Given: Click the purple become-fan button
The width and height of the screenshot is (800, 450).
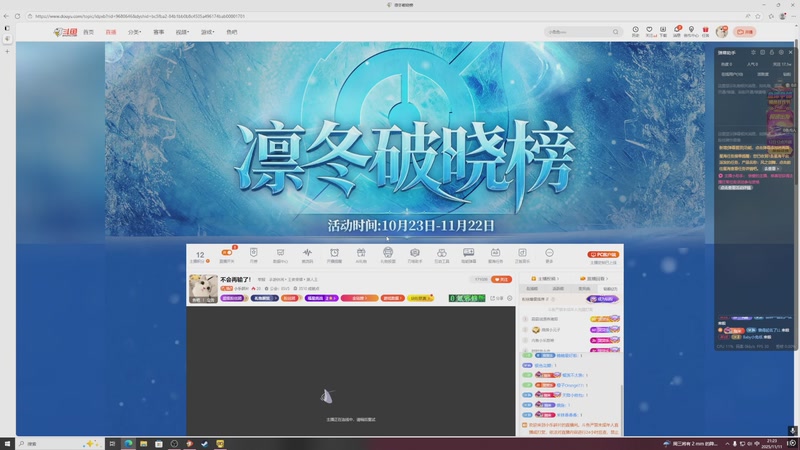Looking at the screenshot, I should [x=603, y=299].
